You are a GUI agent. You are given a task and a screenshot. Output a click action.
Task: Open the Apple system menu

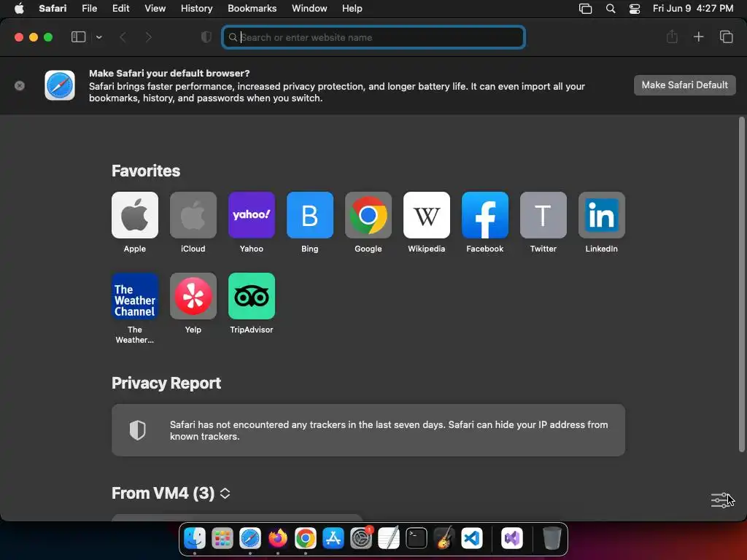click(x=19, y=9)
